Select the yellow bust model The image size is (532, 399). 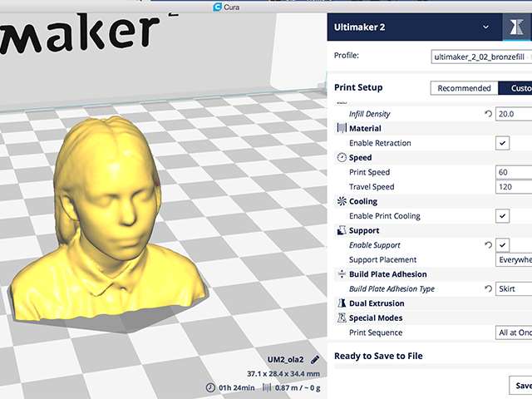tap(109, 220)
